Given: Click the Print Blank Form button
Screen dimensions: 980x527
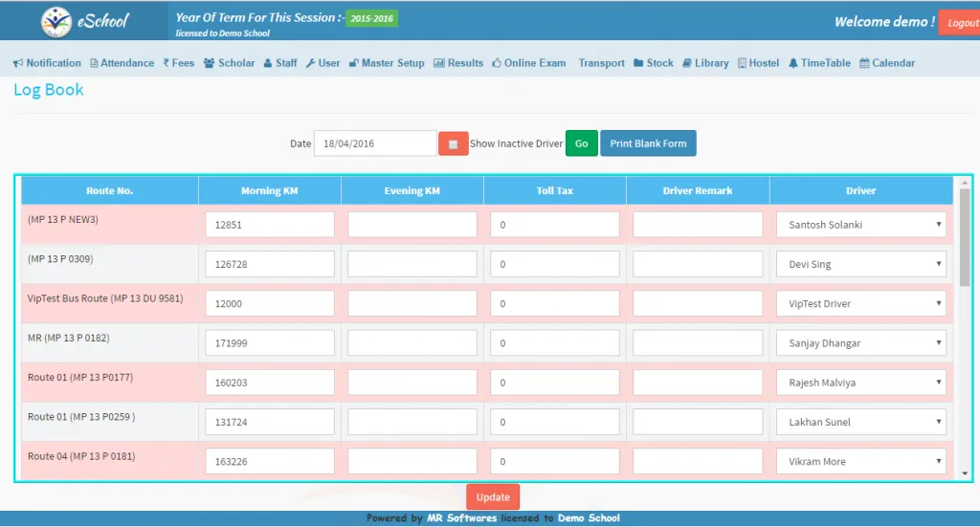Looking at the screenshot, I should [x=648, y=143].
